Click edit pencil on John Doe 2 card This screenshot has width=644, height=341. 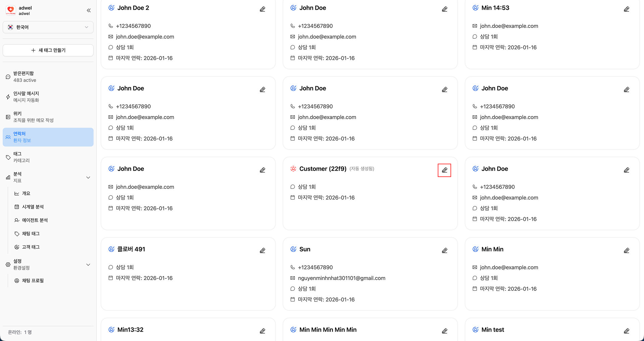pos(262,9)
